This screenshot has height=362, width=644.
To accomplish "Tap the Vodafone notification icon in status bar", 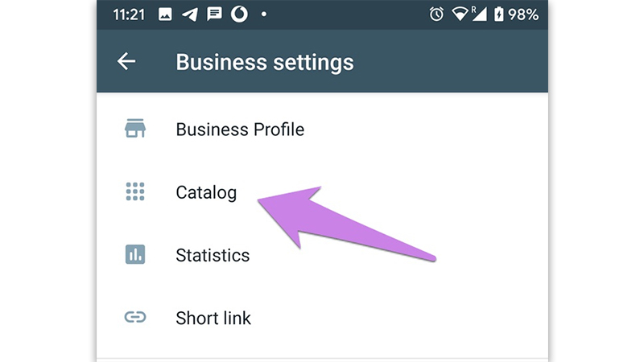I will 239,14.
